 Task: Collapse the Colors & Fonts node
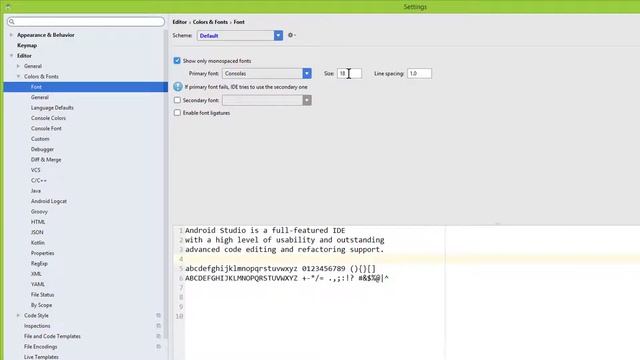tap(18, 76)
